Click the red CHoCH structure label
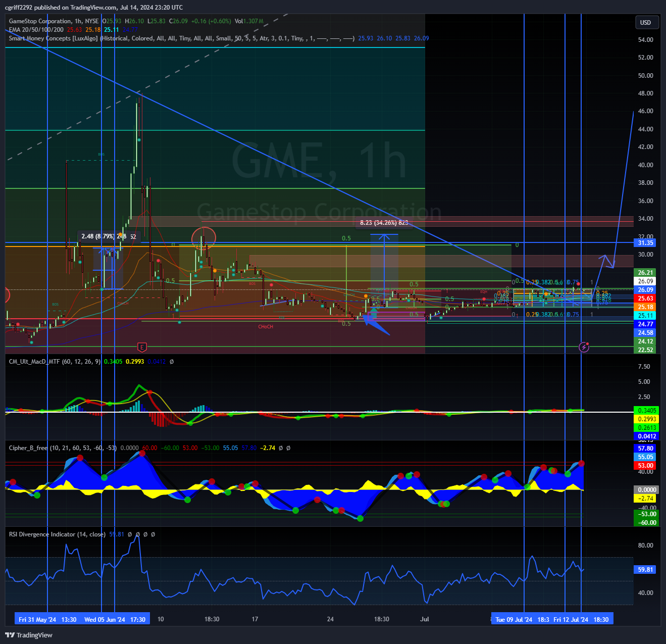This screenshot has width=666, height=644. click(x=266, y=327)
